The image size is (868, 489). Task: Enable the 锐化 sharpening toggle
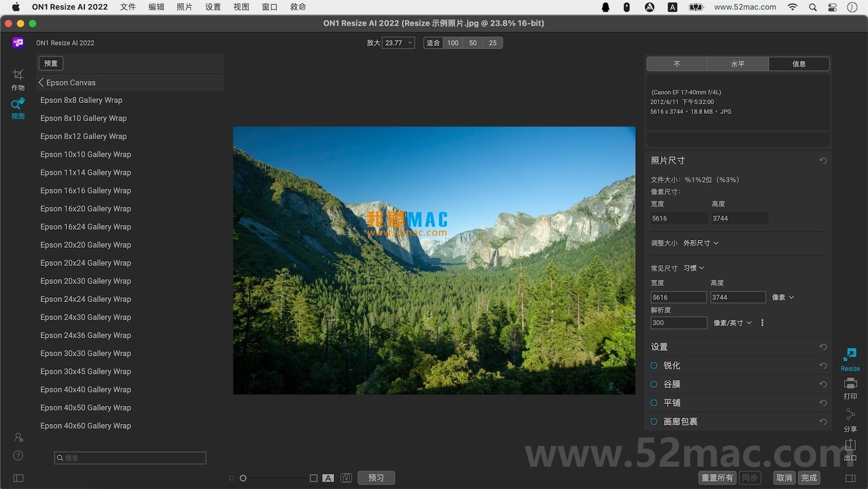click(x=653, y=365)
